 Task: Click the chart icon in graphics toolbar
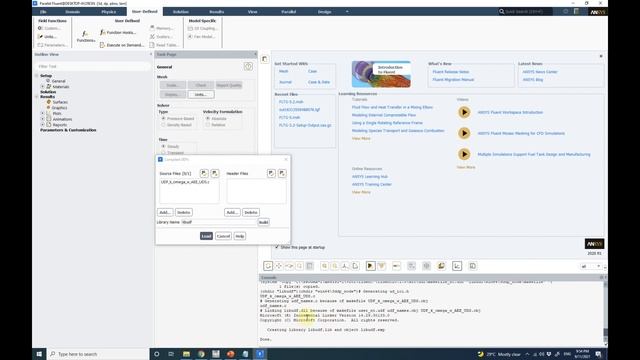457,266
